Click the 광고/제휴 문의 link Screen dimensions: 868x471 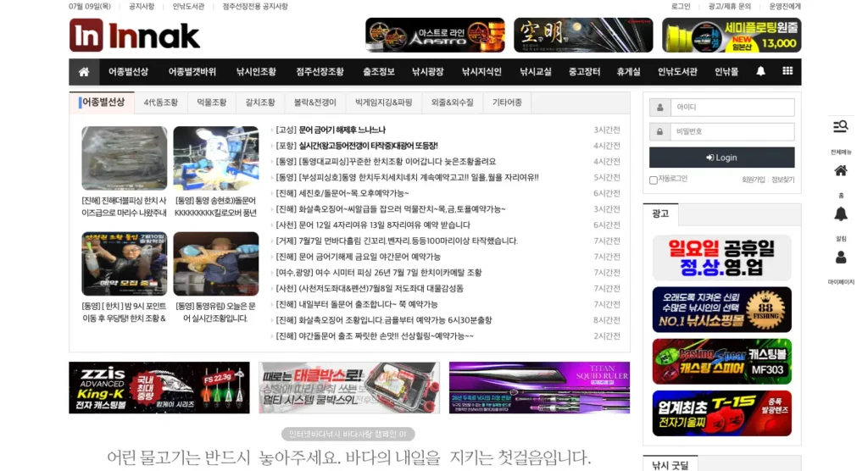(x=730, y=7)
